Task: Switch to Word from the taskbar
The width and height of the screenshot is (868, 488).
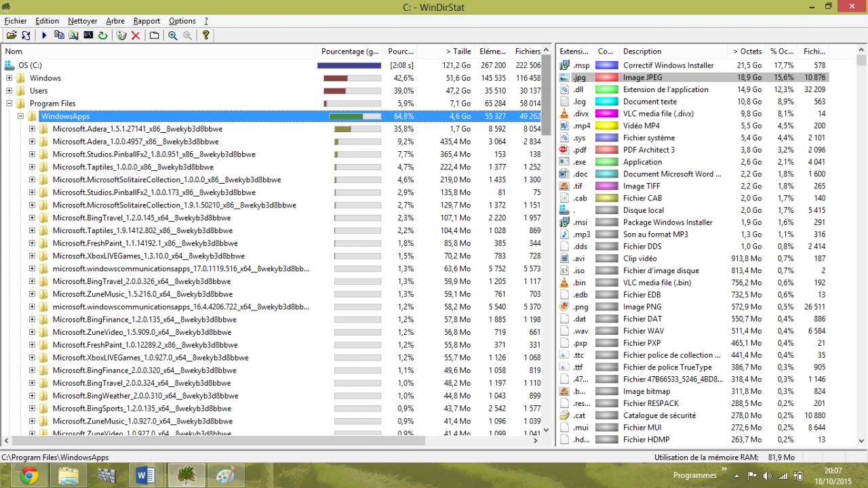Action: coord(146,476)
